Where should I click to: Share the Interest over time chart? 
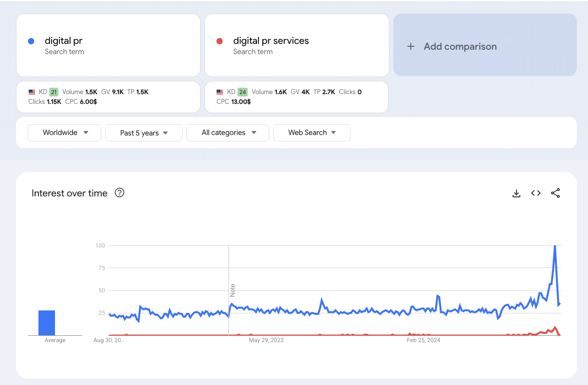555,193
